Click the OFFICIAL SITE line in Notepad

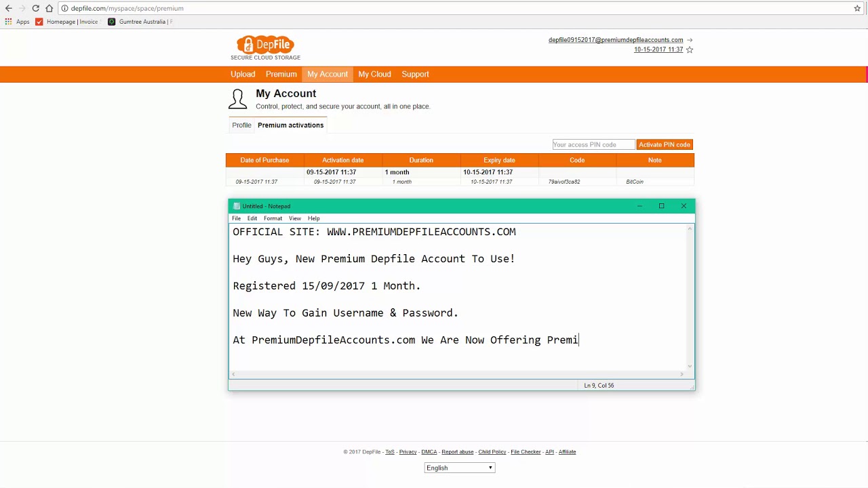(x=374, y=232)
